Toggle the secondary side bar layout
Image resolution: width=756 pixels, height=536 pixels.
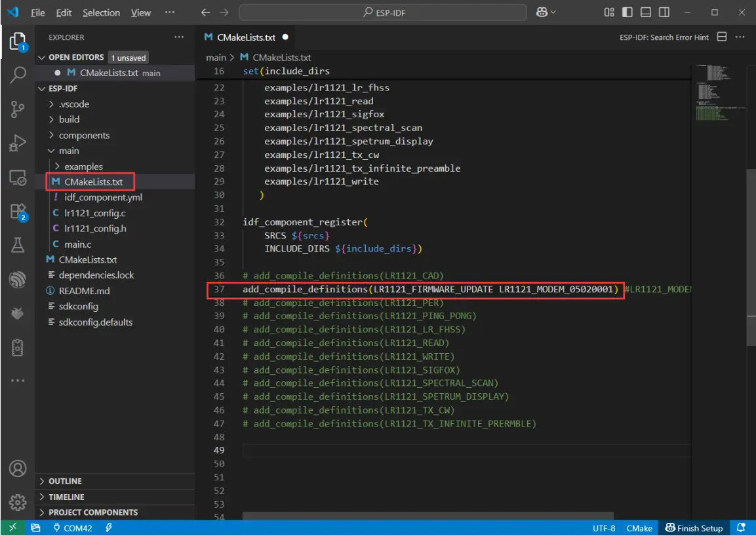coord(664,12)
